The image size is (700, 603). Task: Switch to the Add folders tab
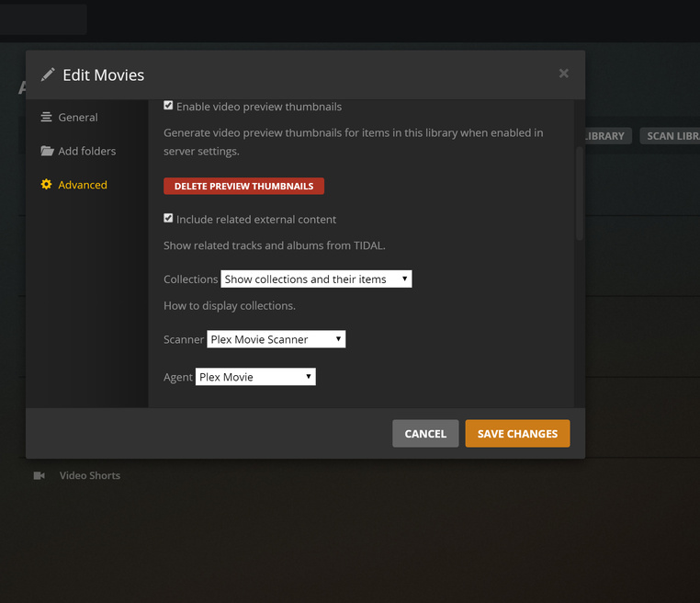[86, 151]
